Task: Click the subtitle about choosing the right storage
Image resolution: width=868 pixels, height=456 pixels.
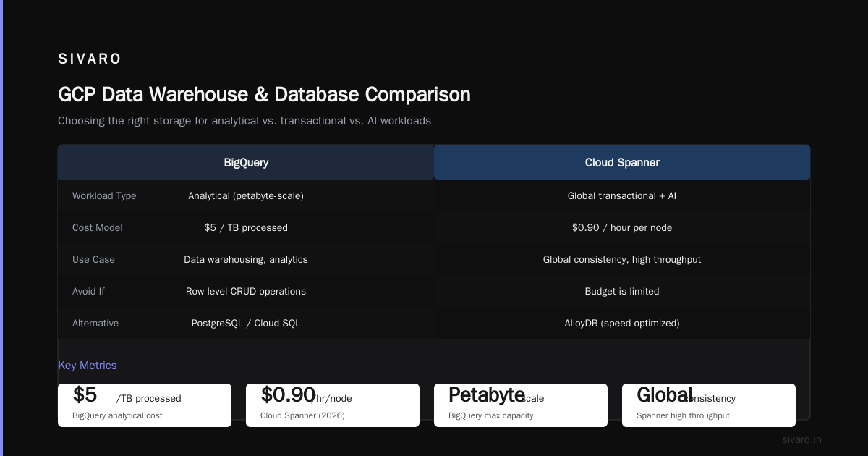Action: tap(244, 121)
